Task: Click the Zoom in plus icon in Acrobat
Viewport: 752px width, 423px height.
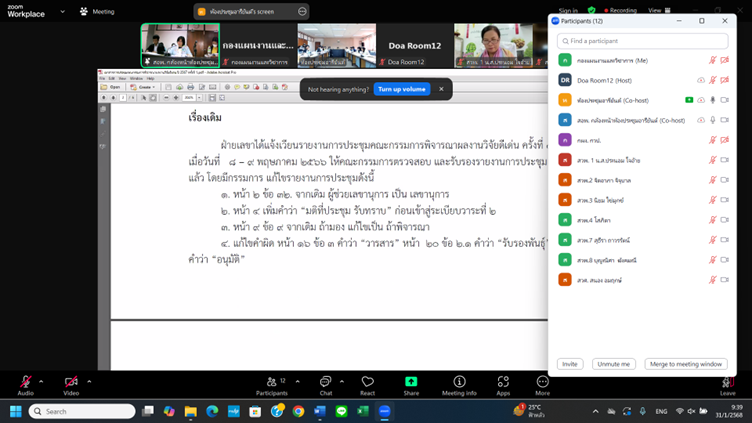Action: click(176, 97)
